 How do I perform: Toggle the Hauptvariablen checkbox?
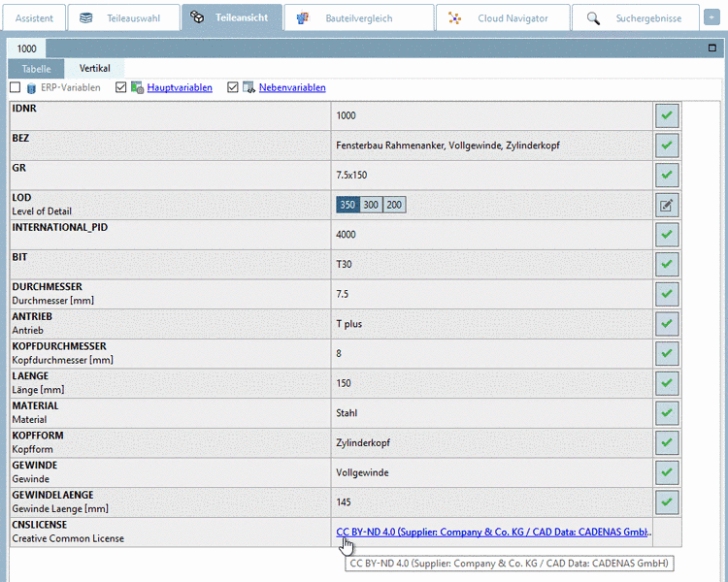click(120, 87)
